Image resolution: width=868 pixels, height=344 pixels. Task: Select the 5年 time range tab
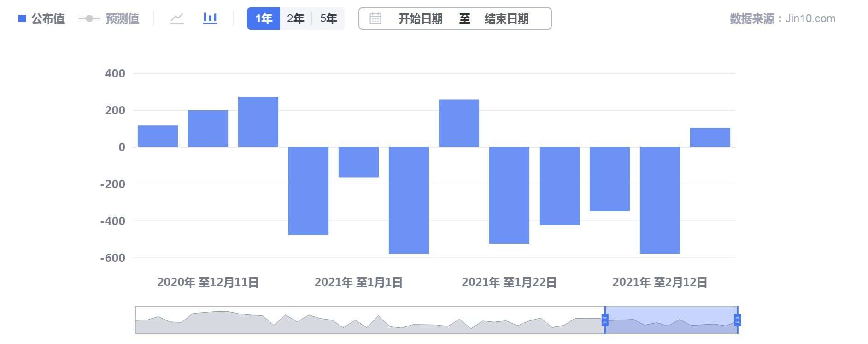[x=328, y=18]
